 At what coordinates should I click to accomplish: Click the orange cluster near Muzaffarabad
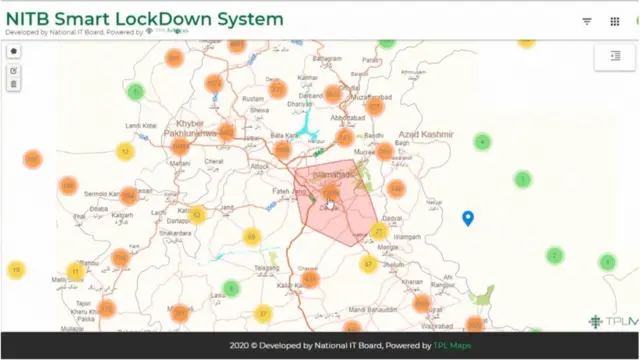[375, 107]
